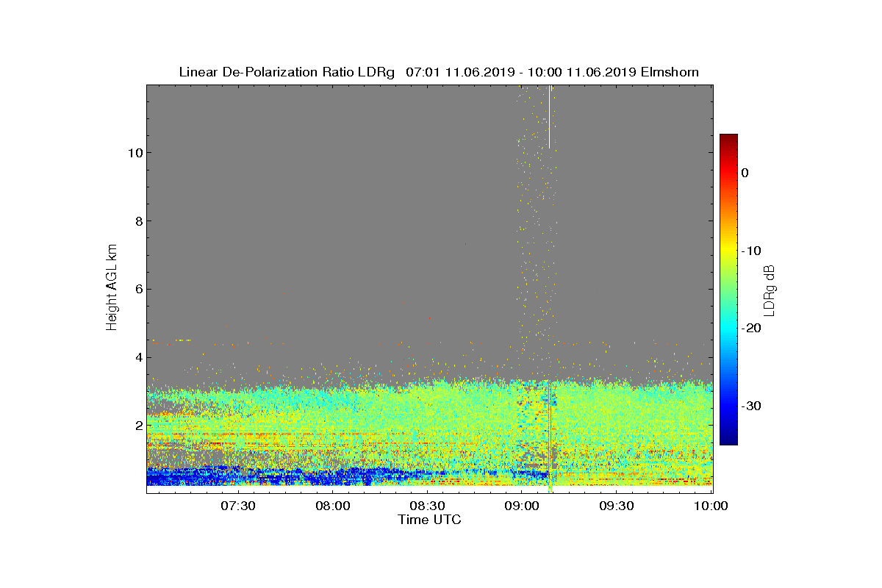Viewport: 882px width, 588px height.
Task: Click the 10 km height tick label
Action: tap(134, 153)
